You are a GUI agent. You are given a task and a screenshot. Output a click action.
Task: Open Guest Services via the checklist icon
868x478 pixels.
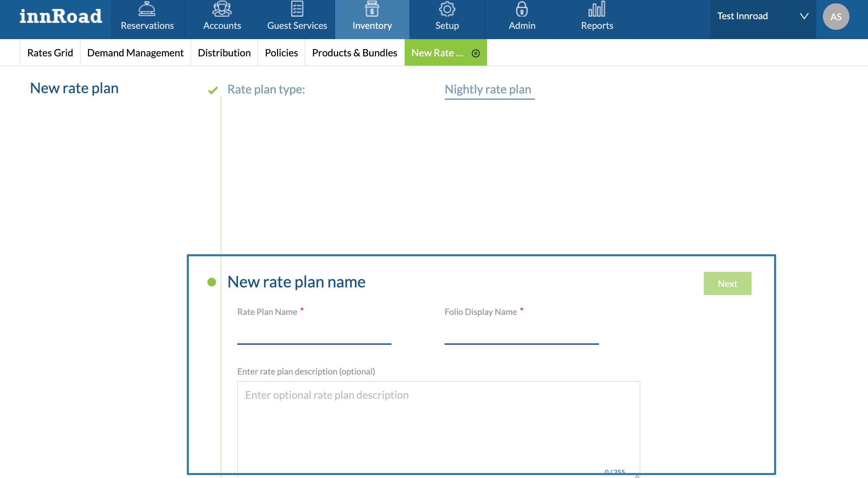(x=297, y=9)
